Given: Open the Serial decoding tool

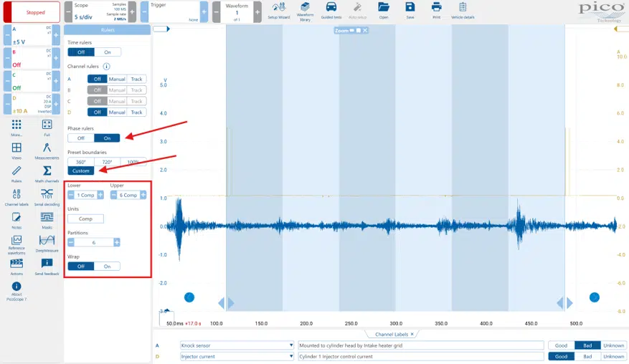Looking at the screenshot, I should tap(47, 196).
